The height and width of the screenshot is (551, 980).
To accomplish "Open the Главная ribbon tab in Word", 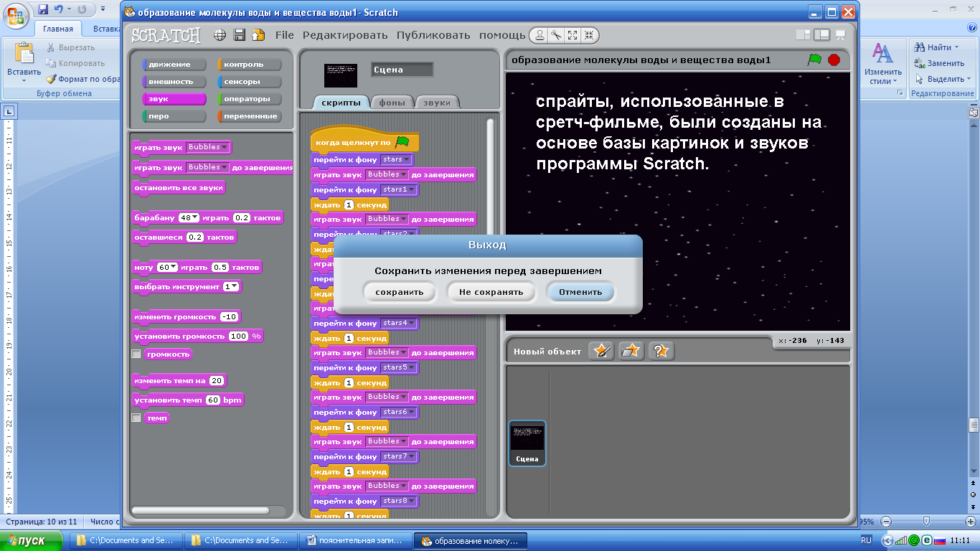I will click(58, 29).
